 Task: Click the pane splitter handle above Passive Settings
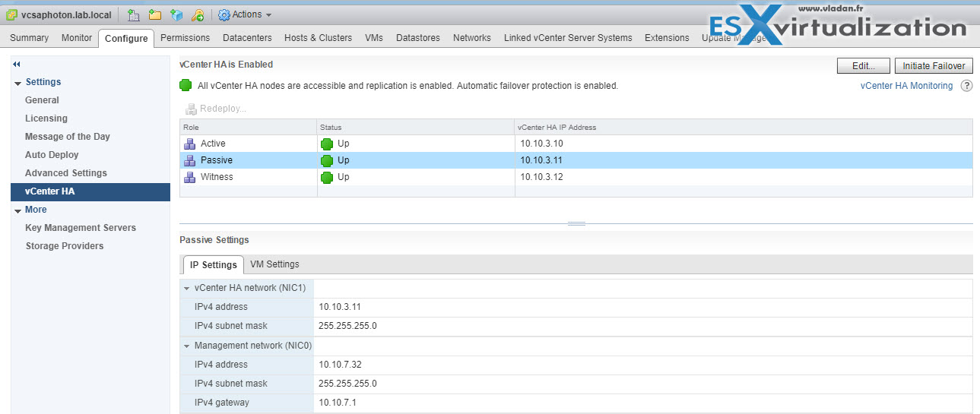pos(576,223)
